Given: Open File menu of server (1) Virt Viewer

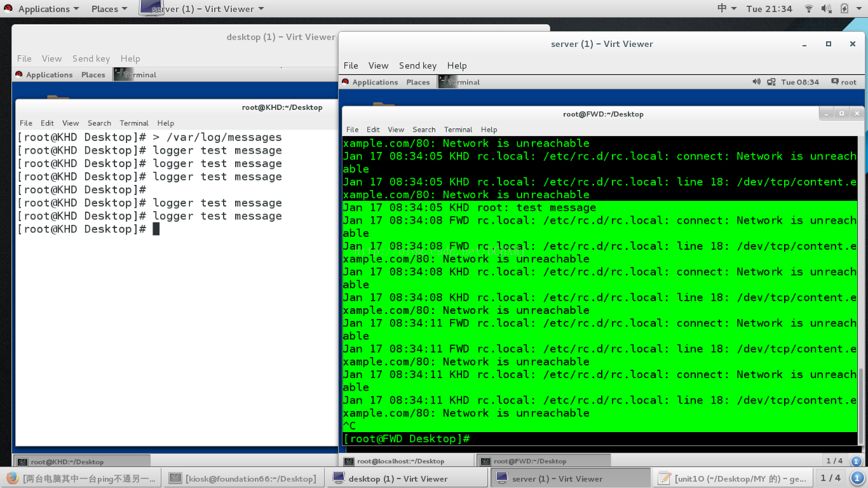Looking at the screenshot, I should pyautogui.click(x=351, y=65).
